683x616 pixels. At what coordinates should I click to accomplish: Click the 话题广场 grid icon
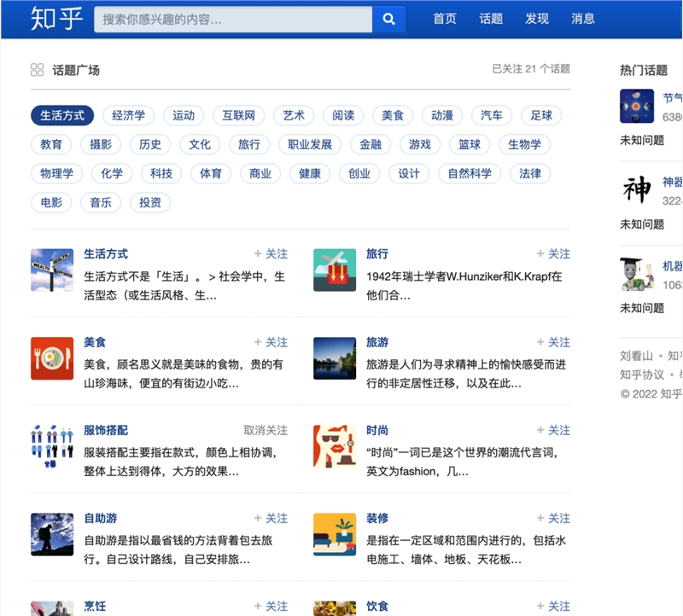(37, 70)
